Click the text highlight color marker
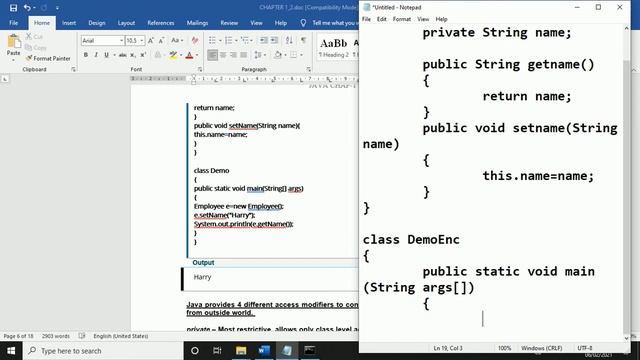The height and width of the screenshot is (360, 640). click(x=173, y=55)
